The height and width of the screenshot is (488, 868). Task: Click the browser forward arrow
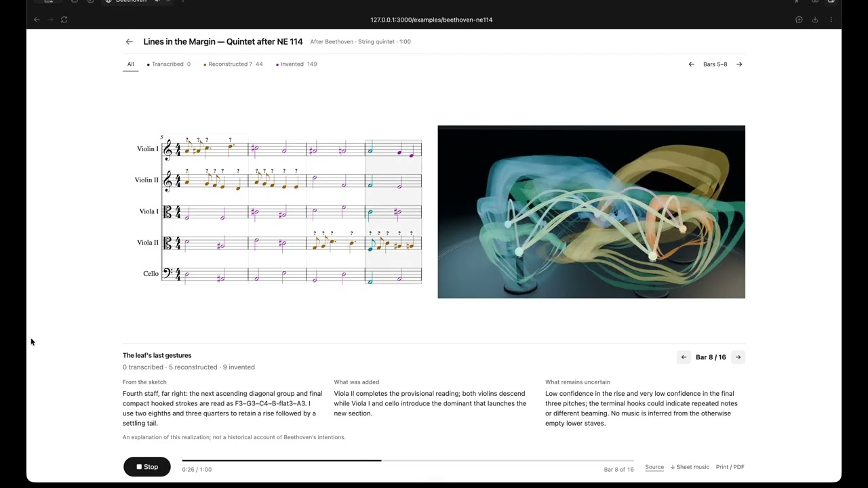pos(50,20)
